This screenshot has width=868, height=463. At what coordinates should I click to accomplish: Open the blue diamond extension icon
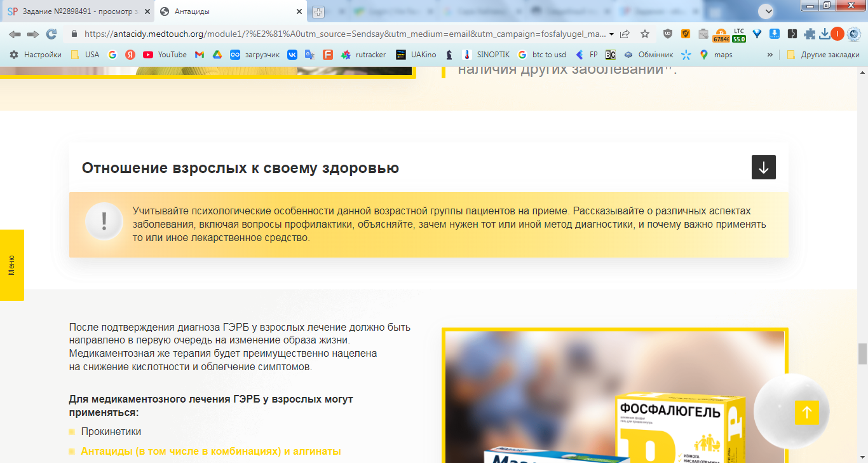pyautogui.click(x=757, y=34)
